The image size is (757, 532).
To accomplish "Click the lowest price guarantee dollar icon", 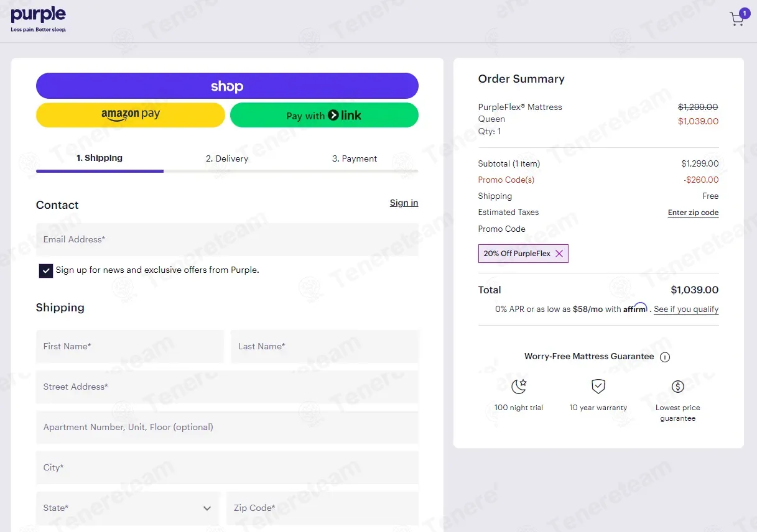I will pos(678,387).
